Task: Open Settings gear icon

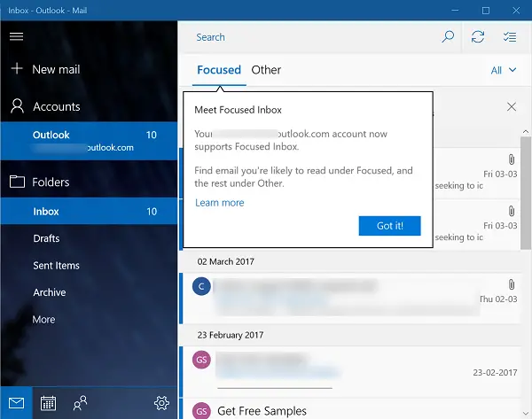Action: click(161, 403)
